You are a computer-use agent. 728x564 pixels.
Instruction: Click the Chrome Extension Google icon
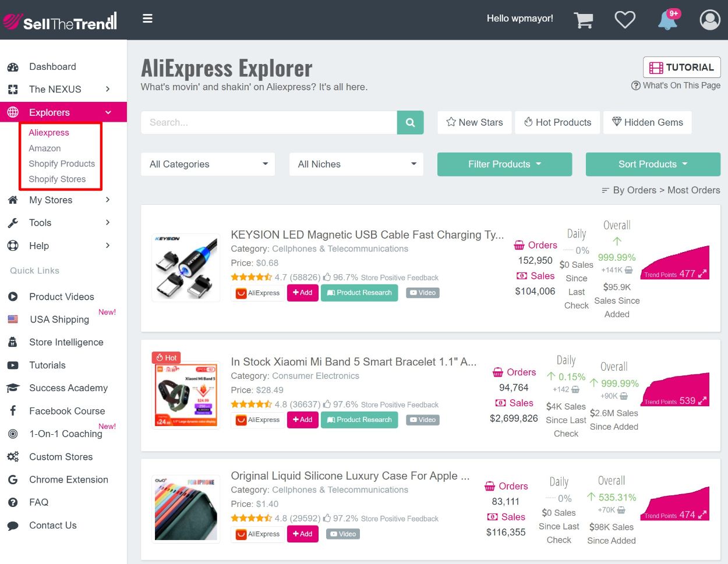[13, 480]
